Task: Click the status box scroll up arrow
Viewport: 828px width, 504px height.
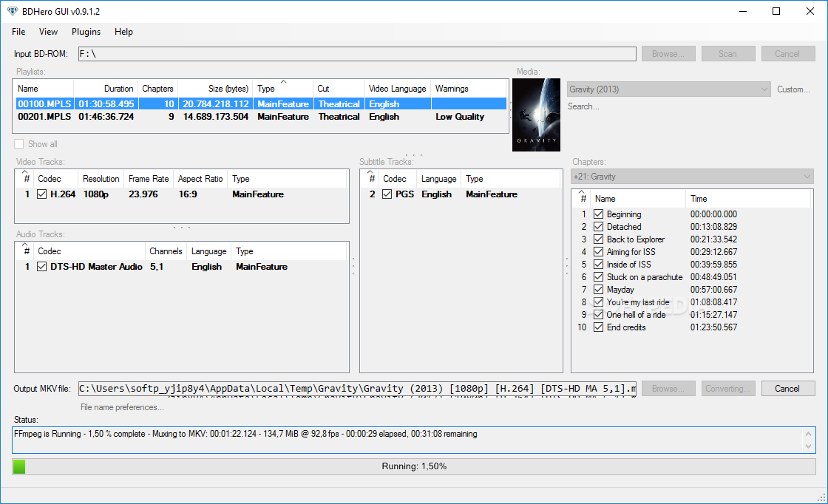Action: click(808, 434)
